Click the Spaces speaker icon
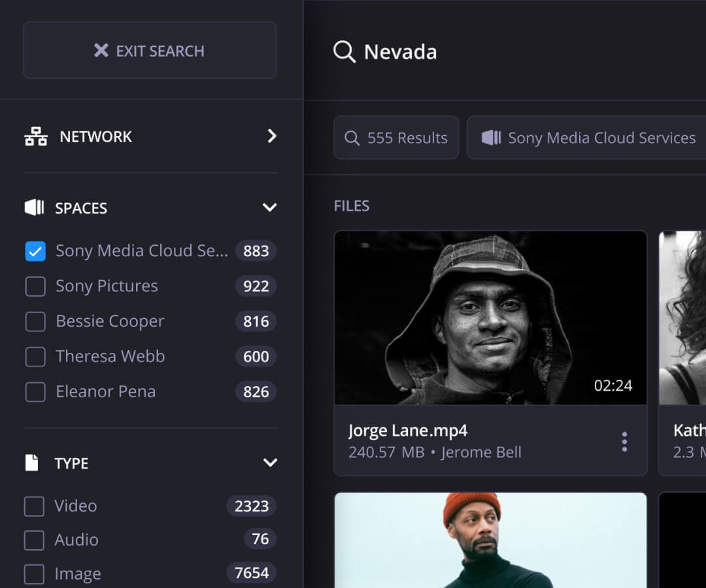Screen dimensions: 706x588 click(35, 207)
